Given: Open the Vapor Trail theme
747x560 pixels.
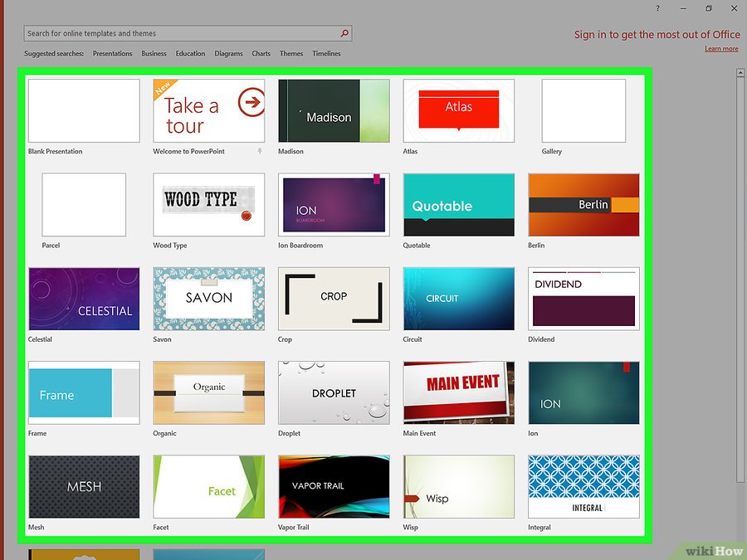Looking at the screenshot, I should [x=334, y=486].
